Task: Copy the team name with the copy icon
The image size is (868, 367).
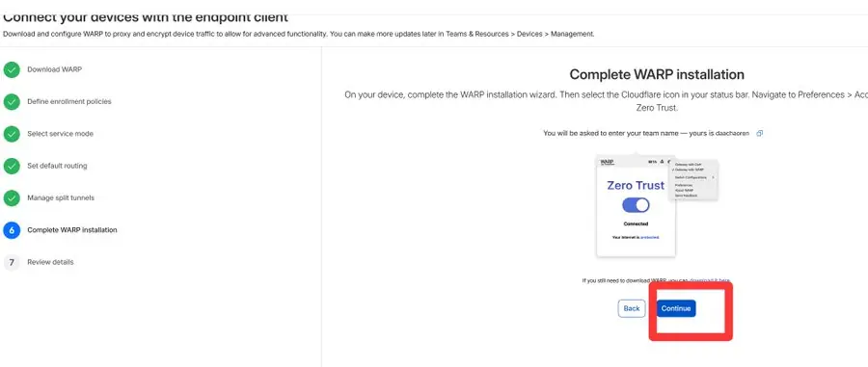Action: [760, 133]
